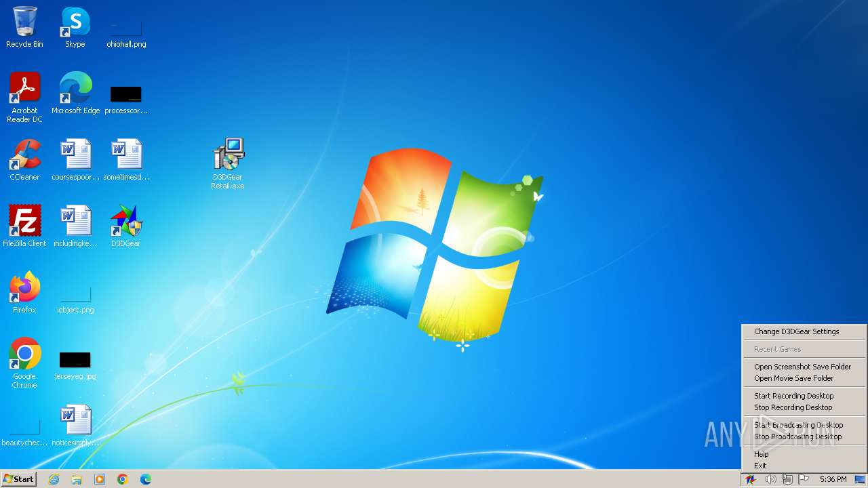Open Chrome from the taskbar
Viewport: 868px width, 488px height.
(x=123, y=479)
